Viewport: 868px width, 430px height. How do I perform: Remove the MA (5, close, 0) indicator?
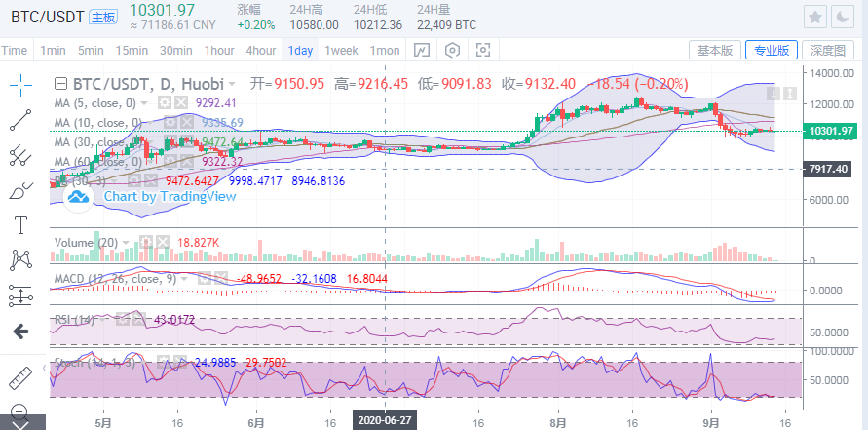(181, 102)
